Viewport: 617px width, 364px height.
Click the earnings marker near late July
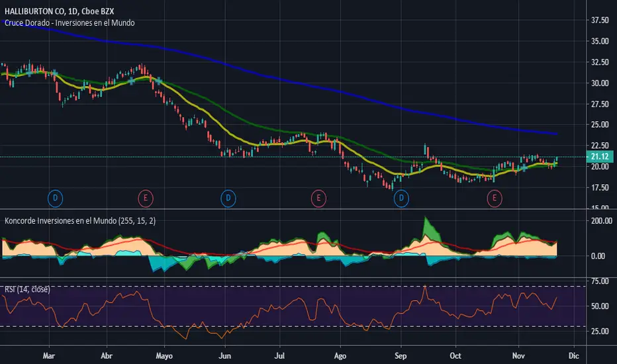coord(318,198)
